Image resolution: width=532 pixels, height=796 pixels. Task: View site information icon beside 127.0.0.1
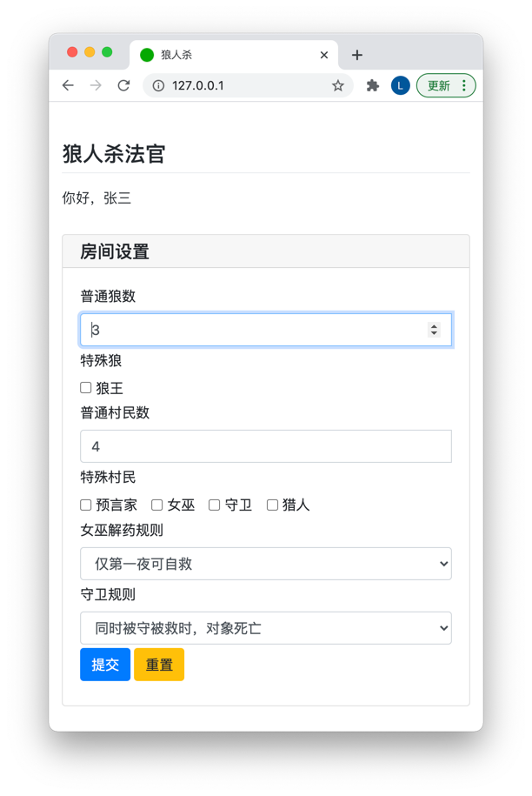(x=158, y=85)
